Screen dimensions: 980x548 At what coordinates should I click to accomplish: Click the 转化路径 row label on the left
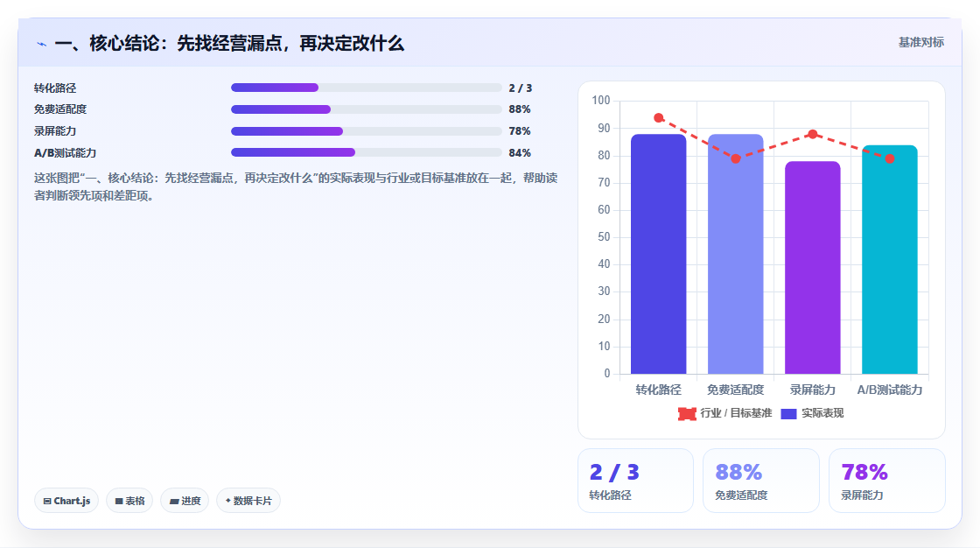55,88
